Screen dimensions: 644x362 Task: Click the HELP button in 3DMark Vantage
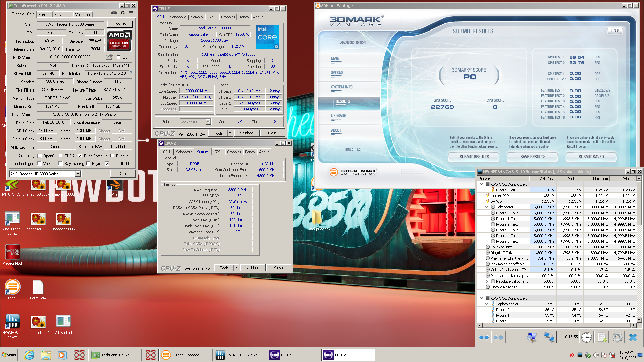click(615, 31)
